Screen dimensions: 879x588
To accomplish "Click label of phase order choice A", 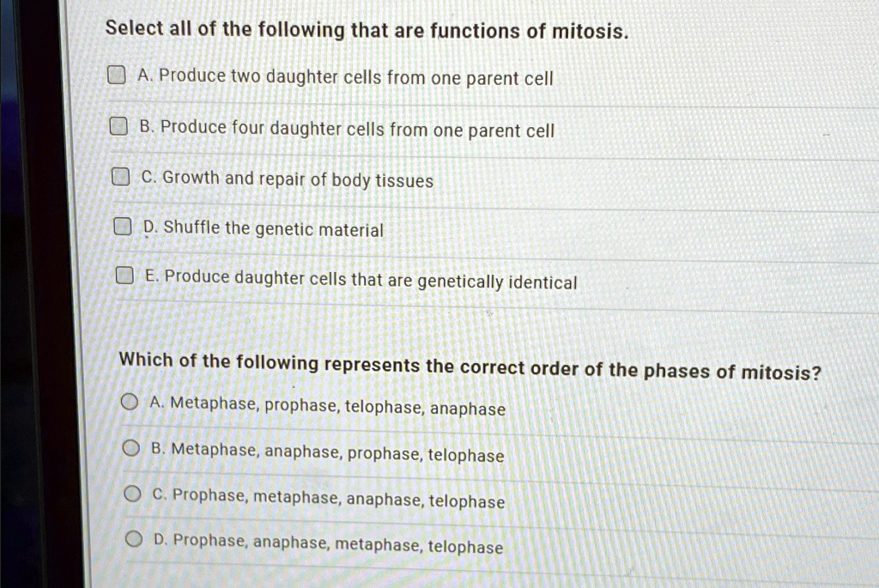I will tap(326, 409).
